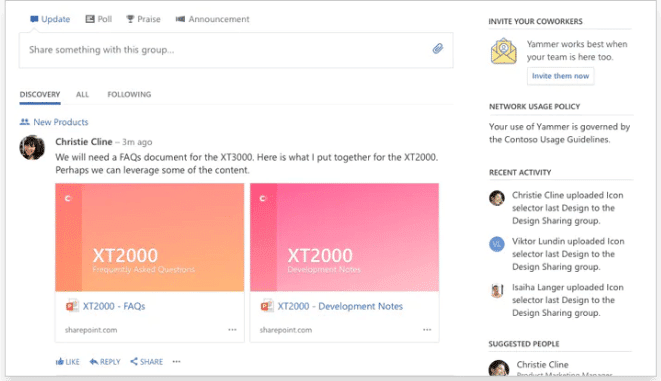Click Viktor Lundin's avatar in Recent Activity
The width and height of the screenshot is (661, 381).
point(497,244)
